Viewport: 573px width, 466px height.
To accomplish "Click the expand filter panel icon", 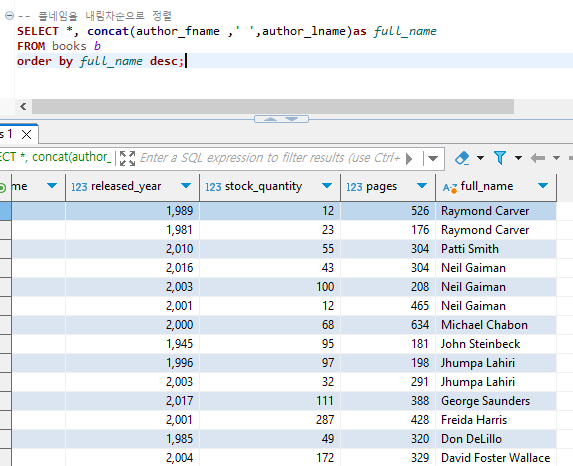I will [128, 158].
